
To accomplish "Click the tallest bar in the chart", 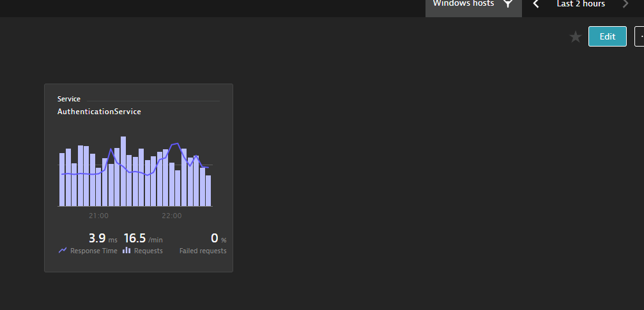I will tap(123, 171).
